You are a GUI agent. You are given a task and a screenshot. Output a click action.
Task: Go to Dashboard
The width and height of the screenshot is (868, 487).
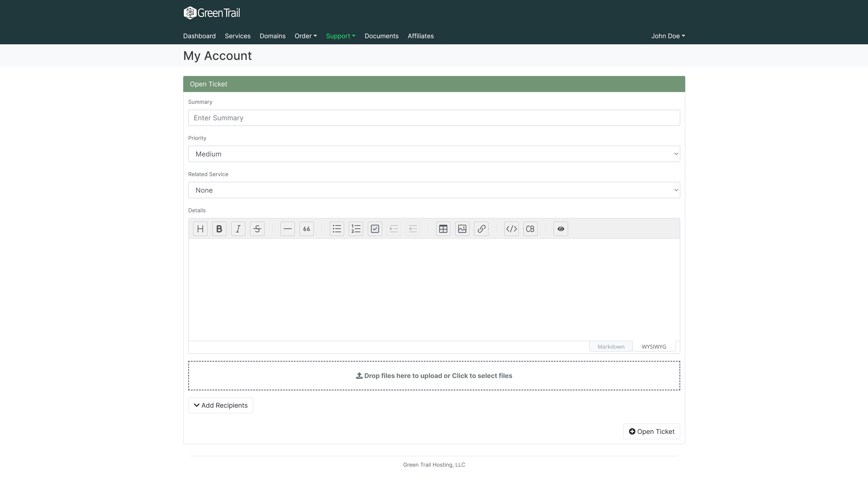[199, 36]
